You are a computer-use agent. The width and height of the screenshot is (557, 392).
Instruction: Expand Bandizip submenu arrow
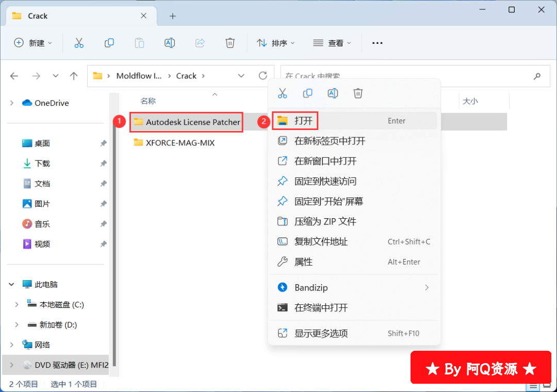(x=427, y=287)
